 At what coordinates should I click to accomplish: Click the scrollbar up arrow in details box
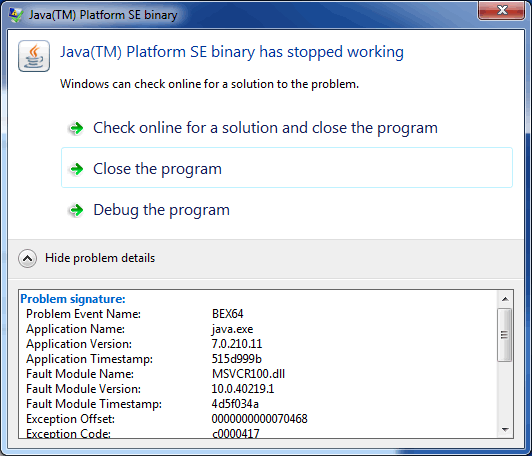pos(505,299)
